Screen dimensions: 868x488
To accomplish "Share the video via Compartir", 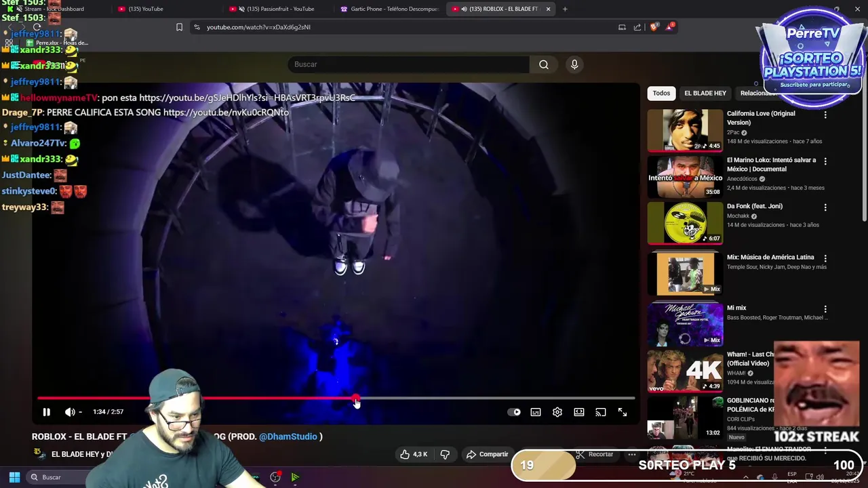I will [486, 454].
